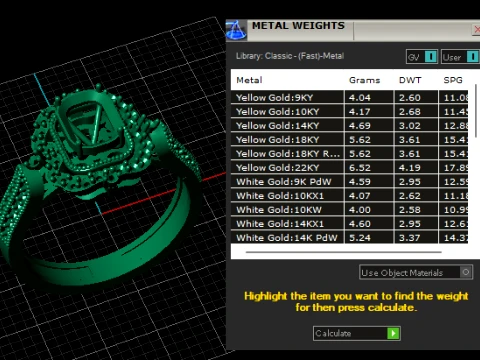Click the 4.04 grams value

click(x=360, y=98)
